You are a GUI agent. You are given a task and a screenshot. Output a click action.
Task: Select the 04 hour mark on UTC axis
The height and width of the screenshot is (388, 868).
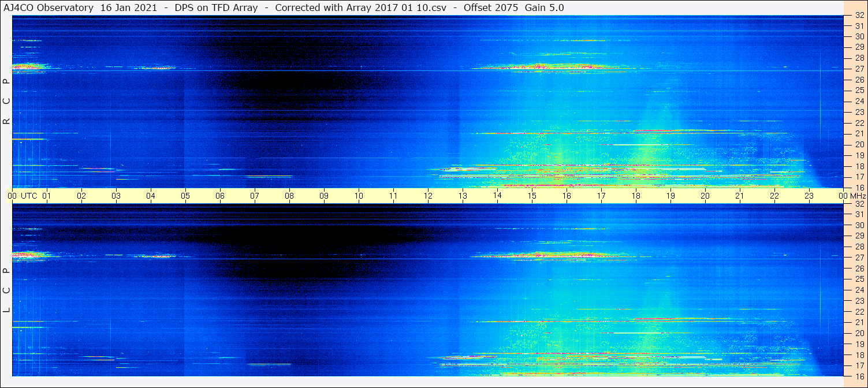(151, 196)
